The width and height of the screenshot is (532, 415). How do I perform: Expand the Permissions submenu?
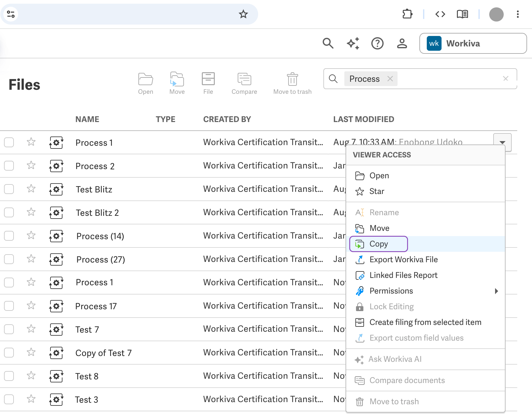coord(426,291)
